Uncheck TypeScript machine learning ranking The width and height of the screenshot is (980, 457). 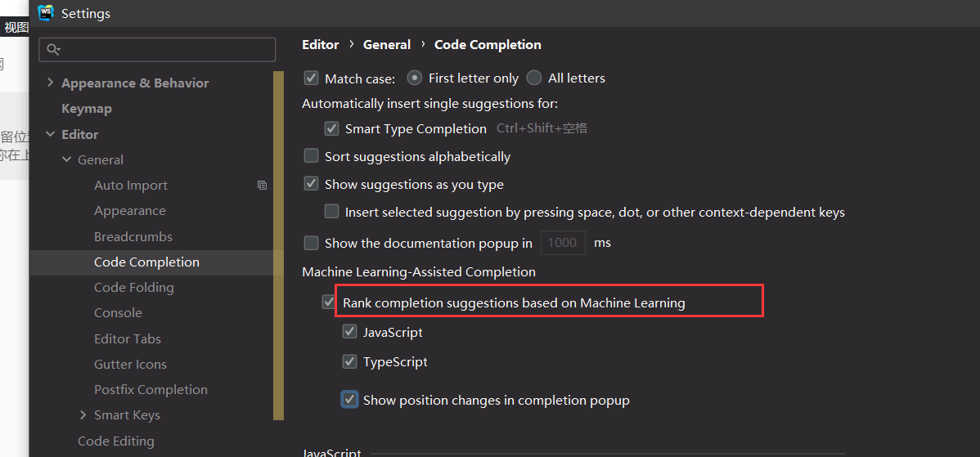(x=349, y=361)
